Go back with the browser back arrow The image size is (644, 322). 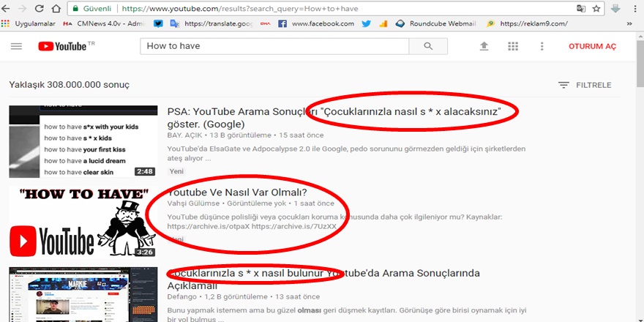pyautogui.click(x=6, y=9)
